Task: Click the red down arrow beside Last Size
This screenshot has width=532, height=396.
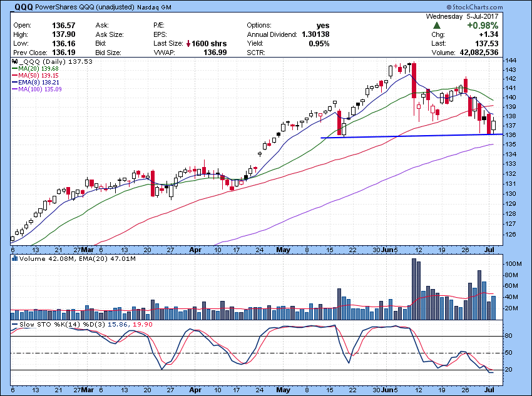Action: [188, 44]
